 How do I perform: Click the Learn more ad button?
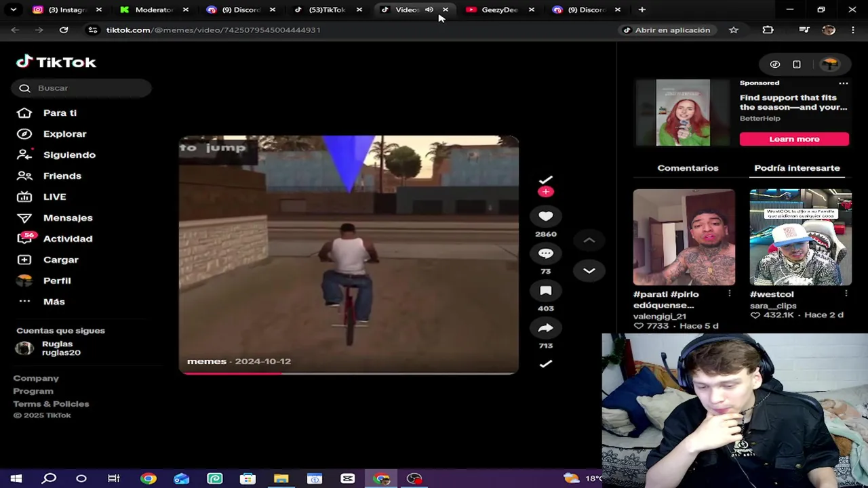pyautogui.click(x=794, y=139)
